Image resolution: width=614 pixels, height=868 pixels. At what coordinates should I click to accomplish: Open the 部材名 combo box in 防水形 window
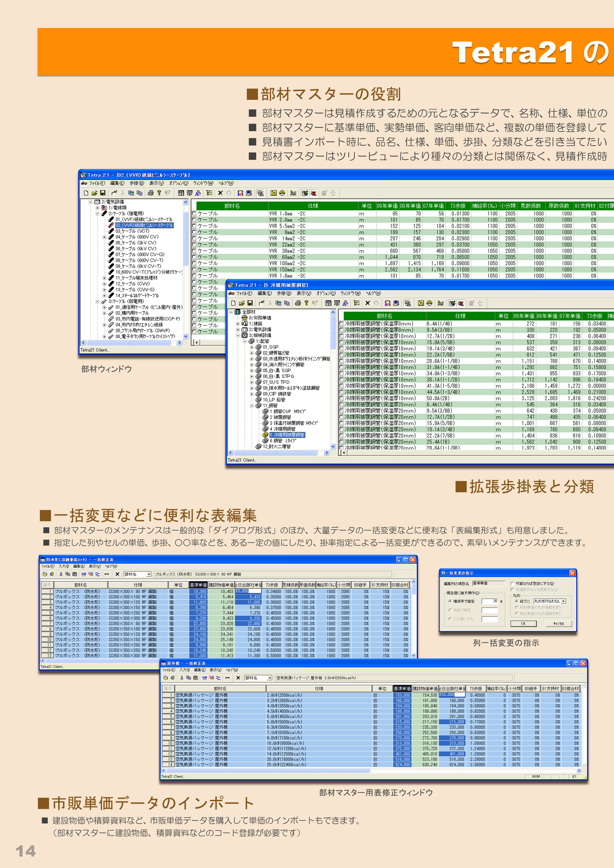click(x=149, y=574)
